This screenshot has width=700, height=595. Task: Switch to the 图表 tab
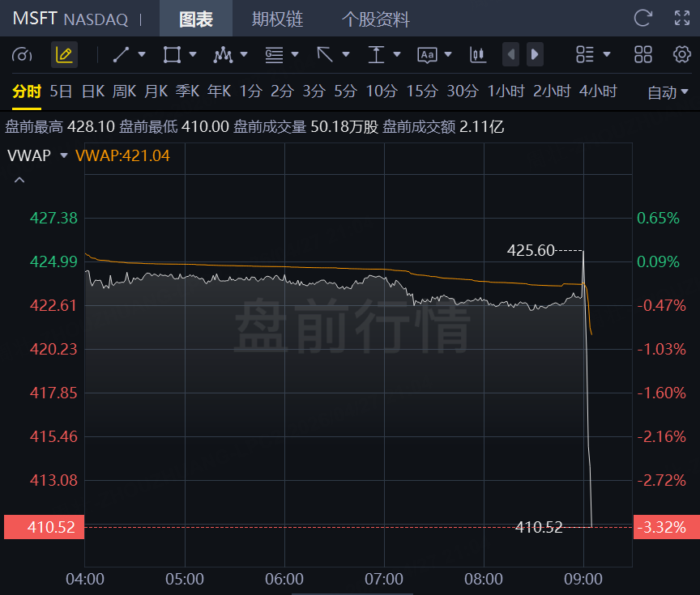coord(196,19)
